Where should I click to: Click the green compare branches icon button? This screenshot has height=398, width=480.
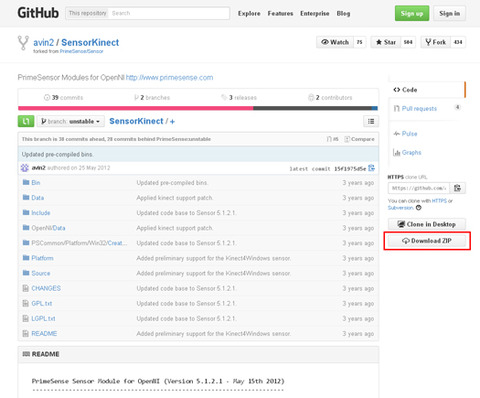point(26,121)
